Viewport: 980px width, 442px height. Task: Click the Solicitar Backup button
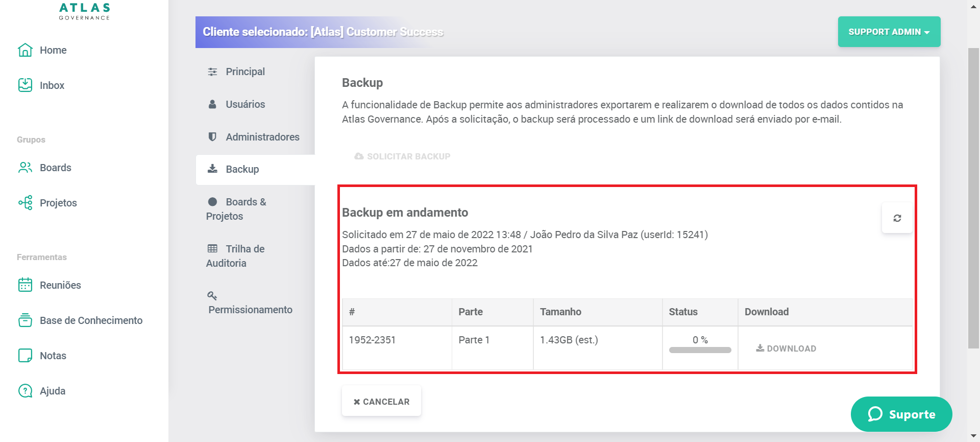402,156
